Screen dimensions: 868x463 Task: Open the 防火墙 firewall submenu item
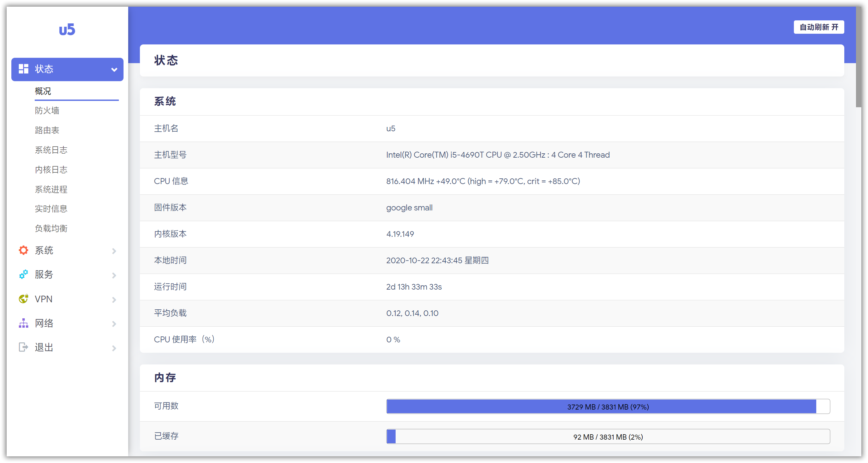point(47,111)
